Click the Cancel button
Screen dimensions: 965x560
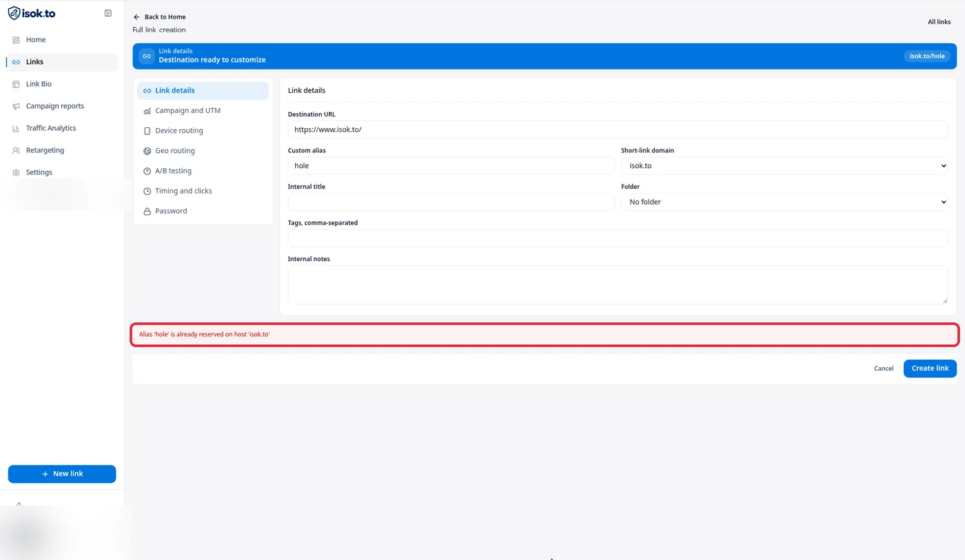pyautogui.click(x=884, y=369)
